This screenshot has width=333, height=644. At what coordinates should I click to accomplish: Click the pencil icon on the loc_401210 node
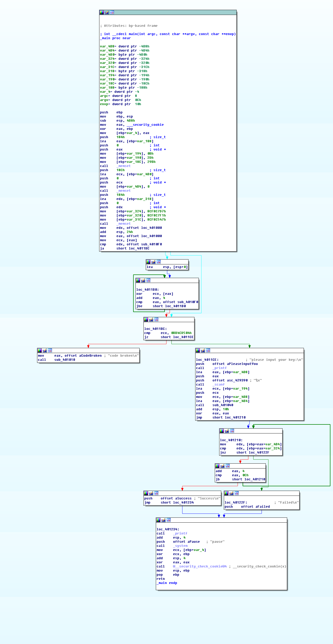[227, 431]
